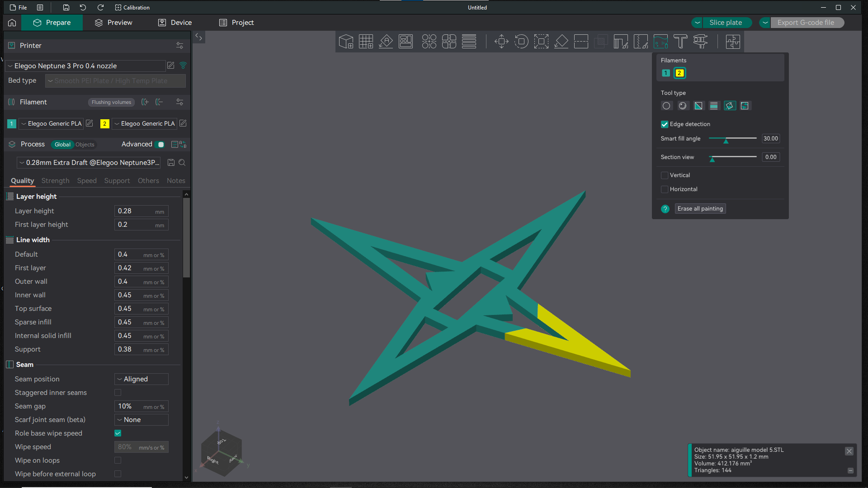The height and width of the screenshot is (488, 868).
Task: Select the Smart fill tool type
Action: 730,105
